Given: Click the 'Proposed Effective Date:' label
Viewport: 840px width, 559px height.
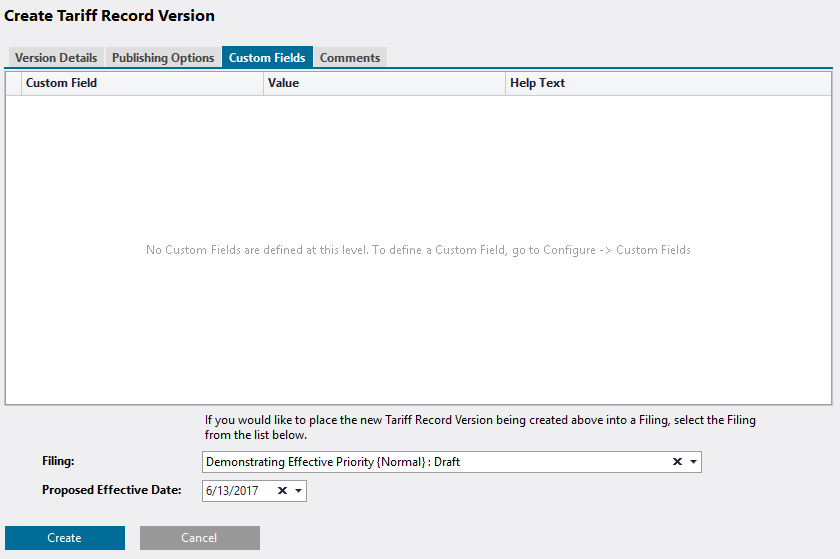Looking at the screenshot, I should [111, 490].
